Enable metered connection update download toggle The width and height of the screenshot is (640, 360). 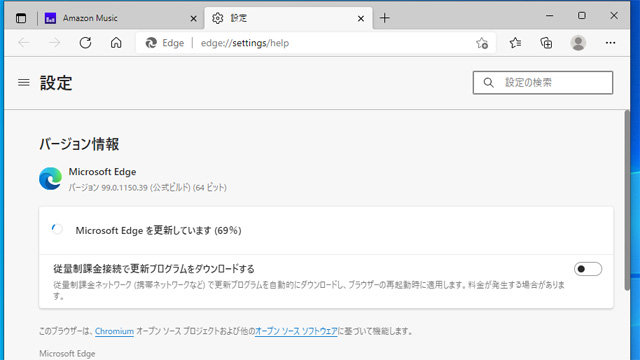point(588,269)
